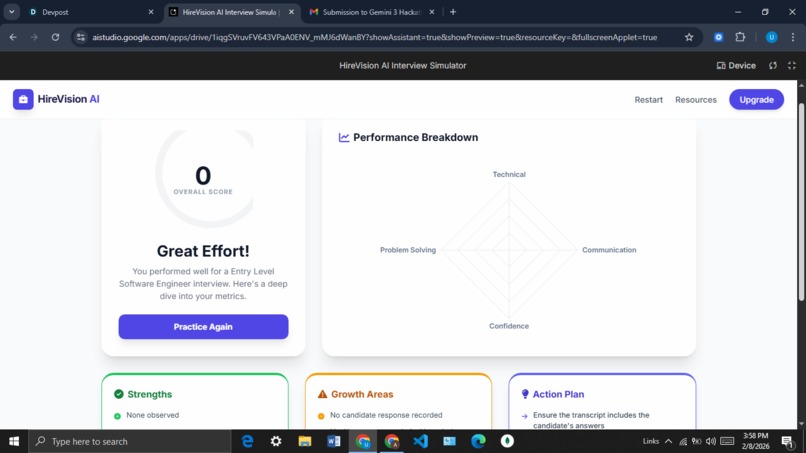Click the Practice Again button
The width and height of the screenshot is (806, 453).
(203, 327)
